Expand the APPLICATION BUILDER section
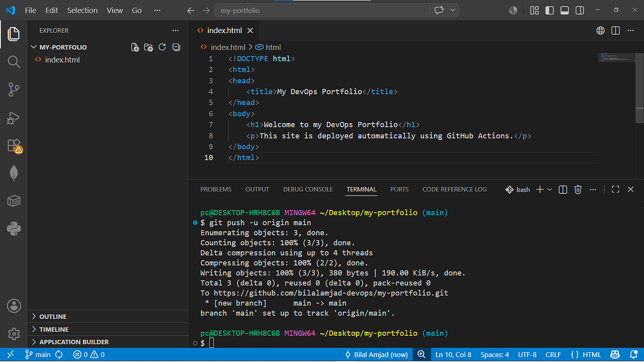 tap(74, 342)
